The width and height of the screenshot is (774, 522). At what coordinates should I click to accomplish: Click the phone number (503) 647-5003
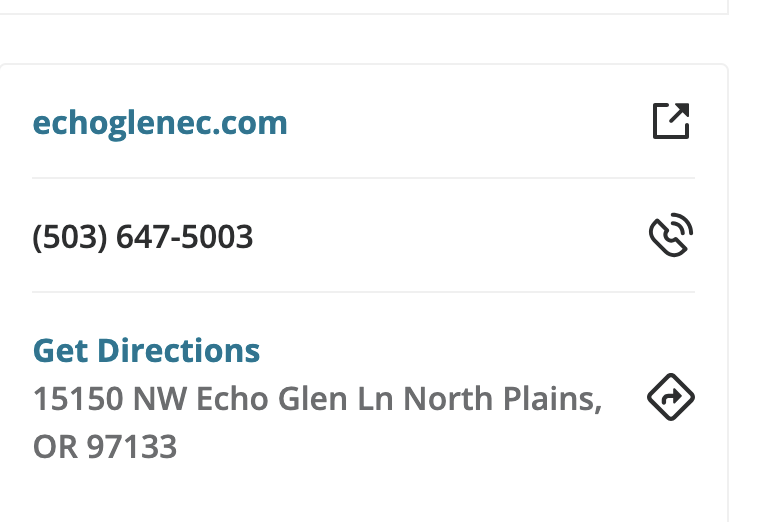[143, 237]
